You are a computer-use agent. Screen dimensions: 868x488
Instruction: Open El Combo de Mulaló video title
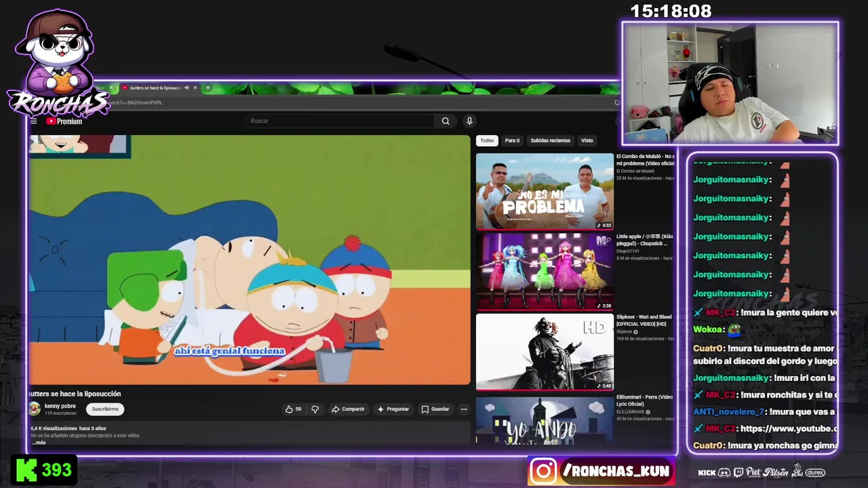pos(645,160)
